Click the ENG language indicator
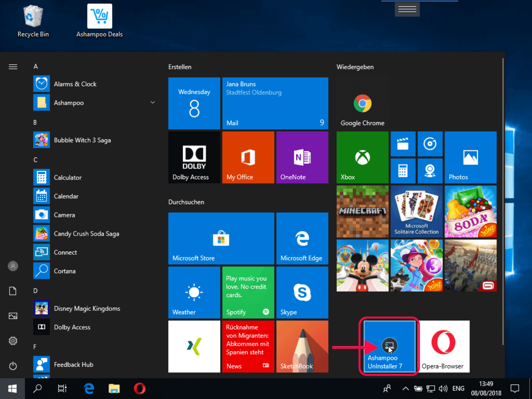The image size is (532, 399). [x=458, y=389]
